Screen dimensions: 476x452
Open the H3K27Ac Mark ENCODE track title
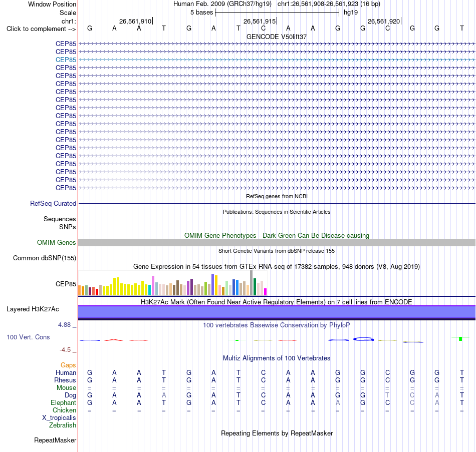[x=277, y=302]
